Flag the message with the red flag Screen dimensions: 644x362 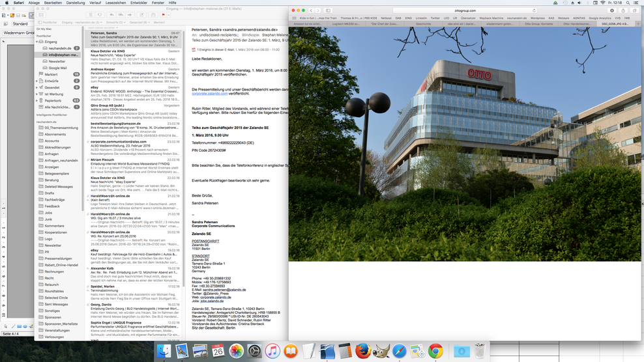164,15
